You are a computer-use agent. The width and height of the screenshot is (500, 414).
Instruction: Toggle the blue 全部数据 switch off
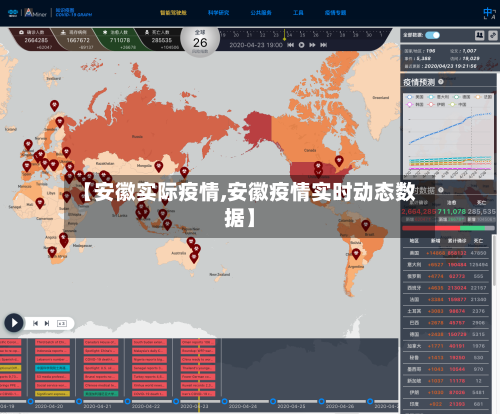(432, 35)
